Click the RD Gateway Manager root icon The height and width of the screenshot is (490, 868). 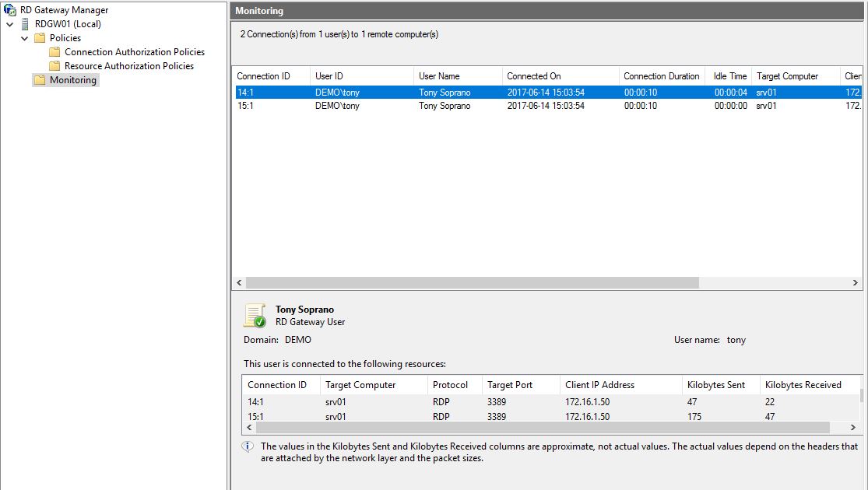tap(10, 10)
